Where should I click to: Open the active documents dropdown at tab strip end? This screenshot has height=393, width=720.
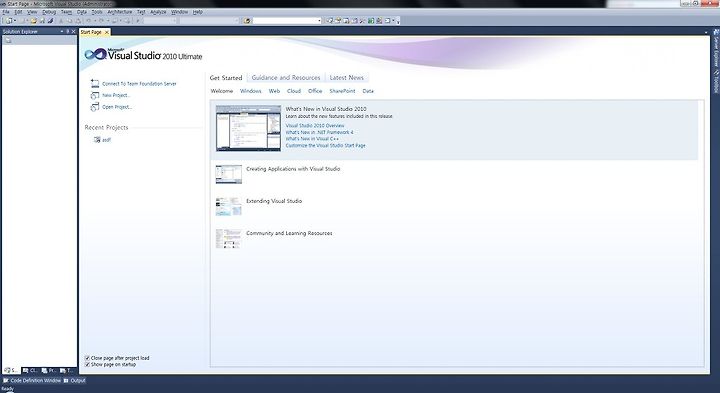706,32
